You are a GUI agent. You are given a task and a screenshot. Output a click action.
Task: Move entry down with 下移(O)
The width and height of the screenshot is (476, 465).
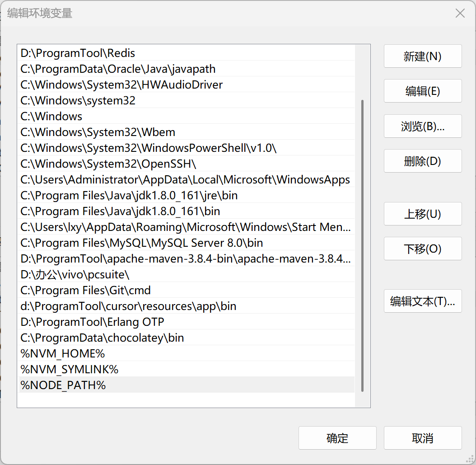(423, 249)
